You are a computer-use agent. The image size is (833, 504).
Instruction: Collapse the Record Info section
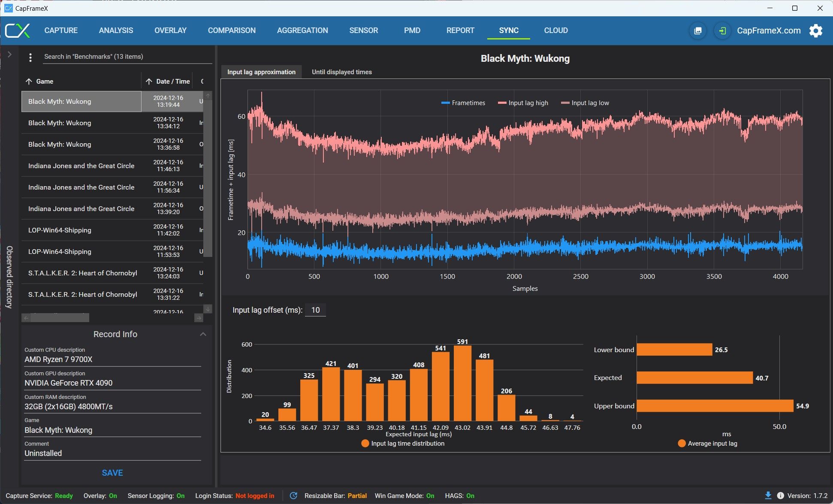203,334
